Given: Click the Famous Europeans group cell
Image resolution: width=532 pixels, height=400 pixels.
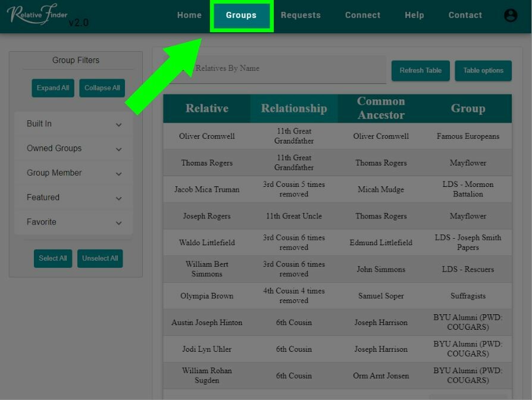Looking at the screenshot, I should point(468,136).
